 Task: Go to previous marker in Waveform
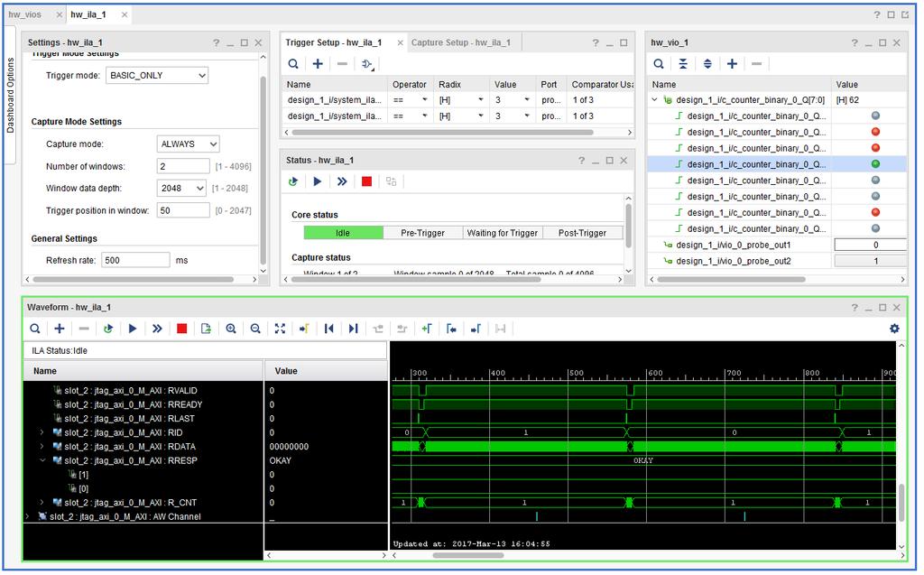[451, 329]
